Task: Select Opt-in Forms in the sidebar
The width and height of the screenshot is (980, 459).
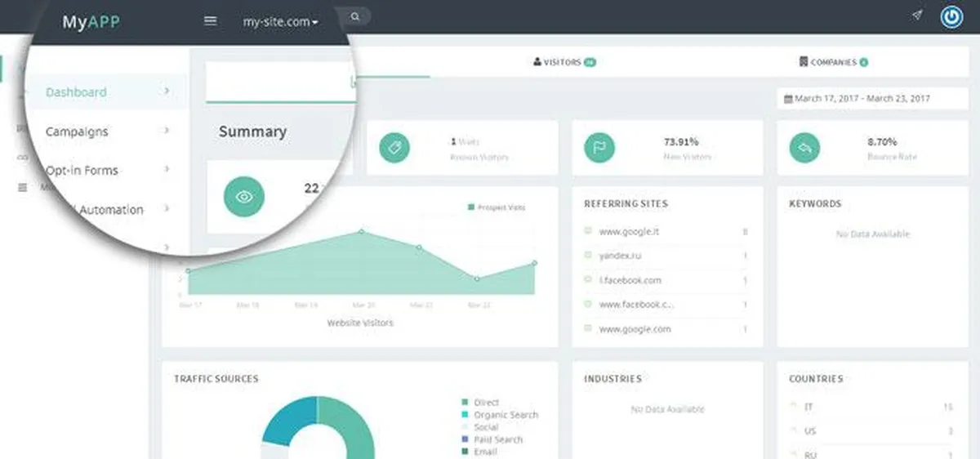Action: (82, 171)
